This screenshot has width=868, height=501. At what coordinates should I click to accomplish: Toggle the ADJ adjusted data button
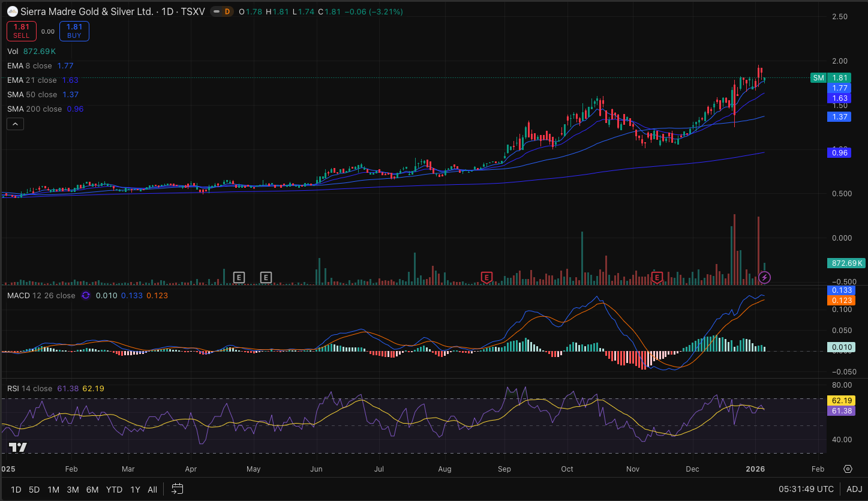[854, 489]
